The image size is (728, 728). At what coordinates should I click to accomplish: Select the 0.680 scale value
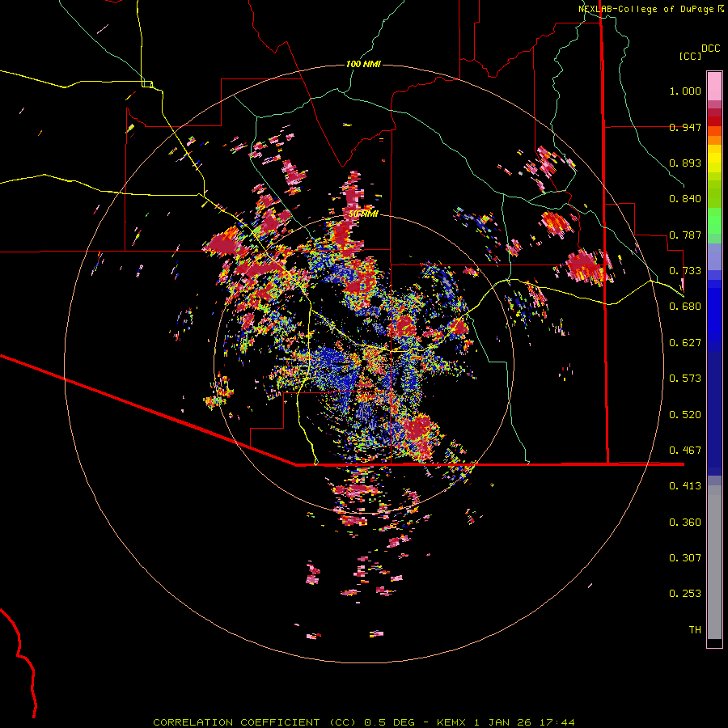(x=685, y=307)
